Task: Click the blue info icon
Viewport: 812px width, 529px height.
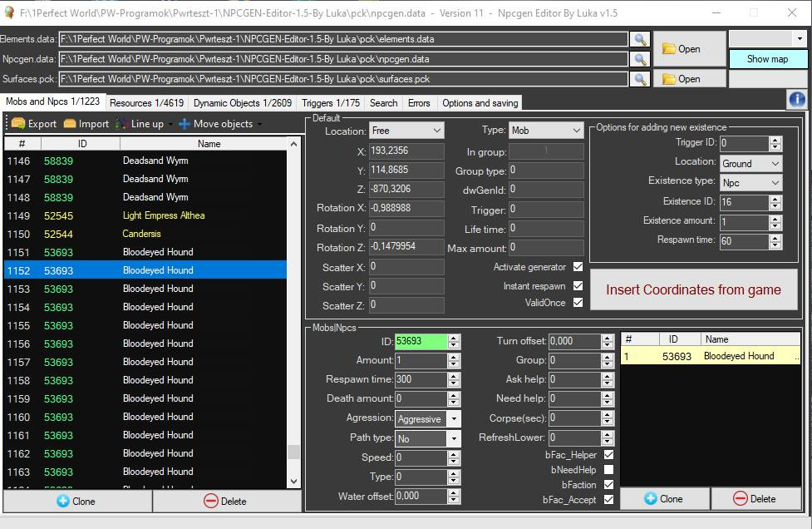Action: [x=797, y=100]
